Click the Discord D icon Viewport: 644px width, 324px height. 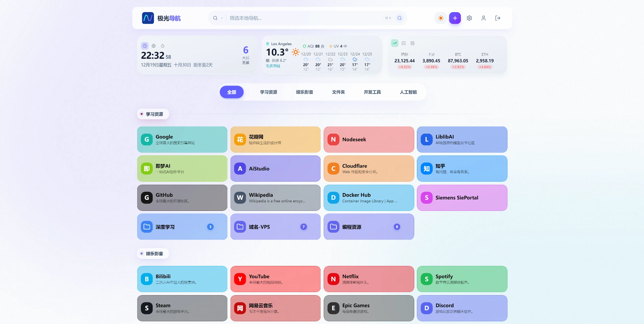(x=427, y=308)
